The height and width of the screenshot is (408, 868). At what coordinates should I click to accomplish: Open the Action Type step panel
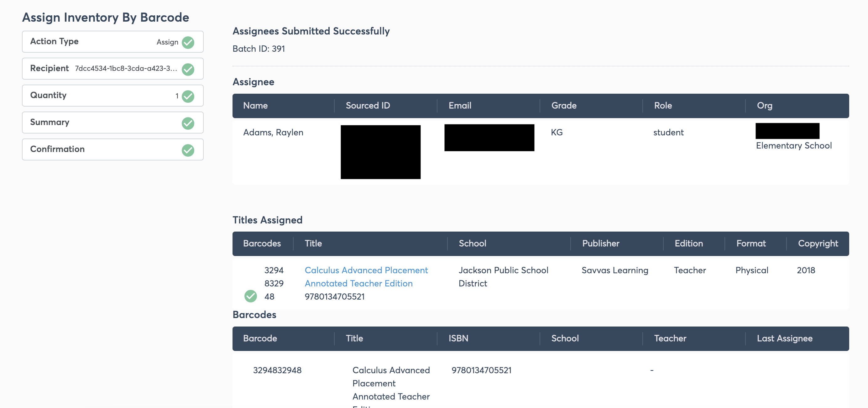pyautogui.click(x=112, y=42)
